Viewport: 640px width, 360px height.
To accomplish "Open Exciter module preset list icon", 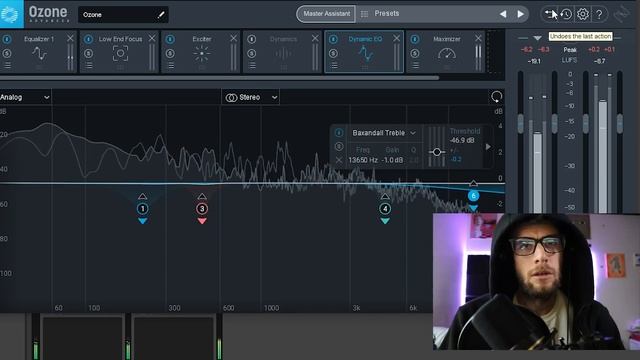I will [x=171, y=65].
